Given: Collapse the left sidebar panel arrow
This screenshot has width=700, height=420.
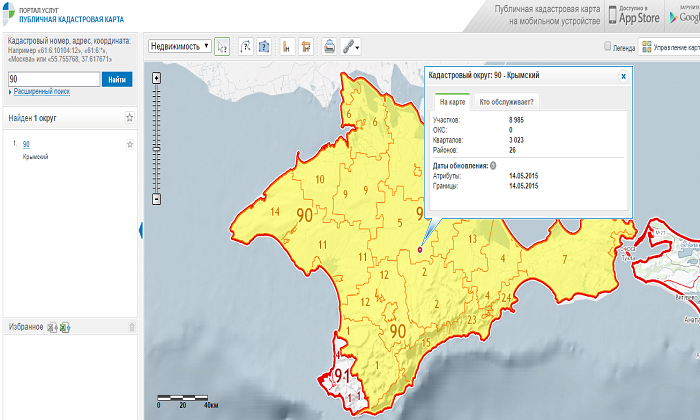Looking at the screenshot, I should click(141, 230).
